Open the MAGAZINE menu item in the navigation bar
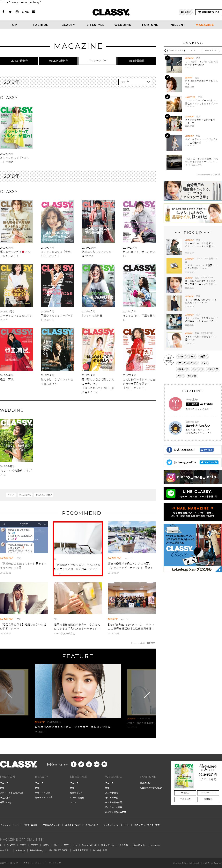Viewport: 222px width, 868px height. pyautogui.click(x=204, y=25)
